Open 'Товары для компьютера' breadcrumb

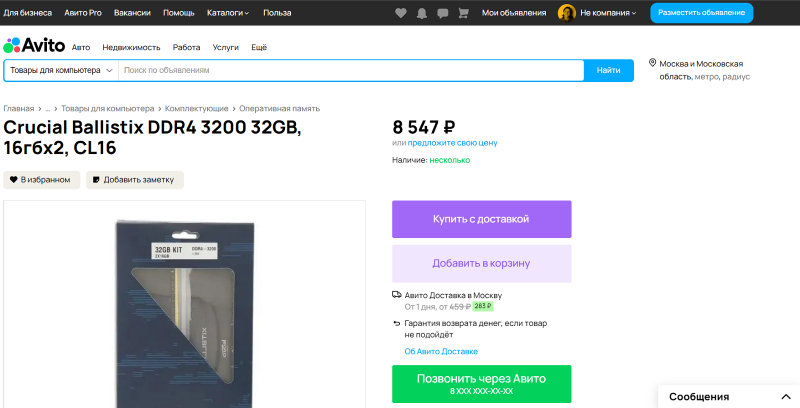[108, 108]
